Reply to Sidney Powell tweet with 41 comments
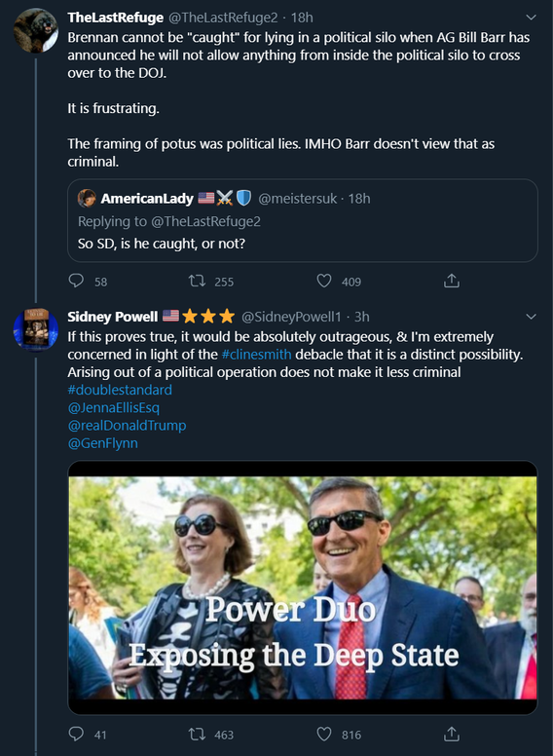Screen dimensions: 553x756 pyautogui.click(x=76, y=734)
